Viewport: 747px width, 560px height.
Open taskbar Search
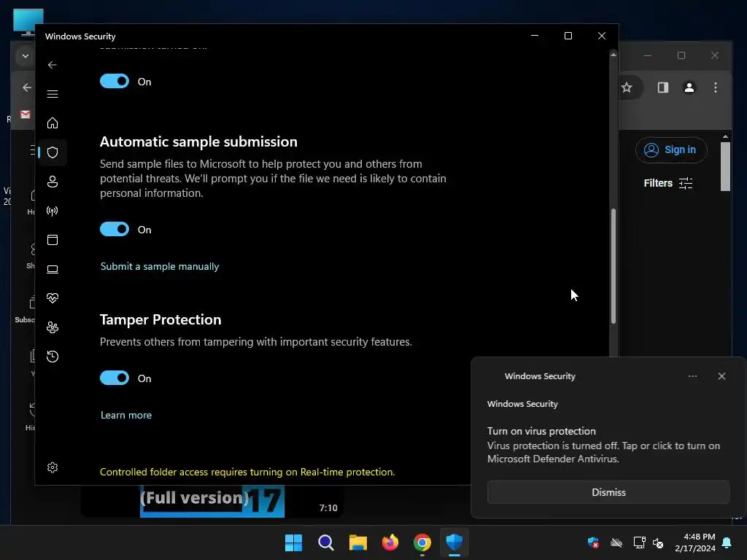326,542
